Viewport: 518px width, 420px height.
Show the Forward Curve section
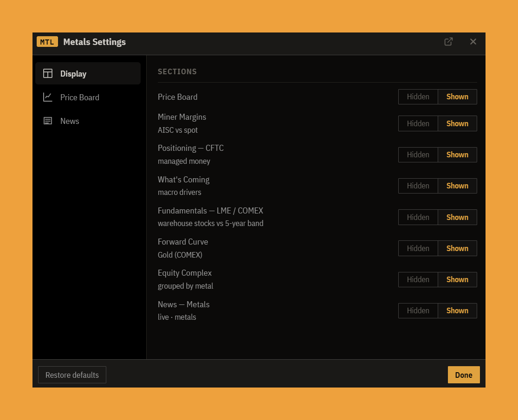coord(457,248)
